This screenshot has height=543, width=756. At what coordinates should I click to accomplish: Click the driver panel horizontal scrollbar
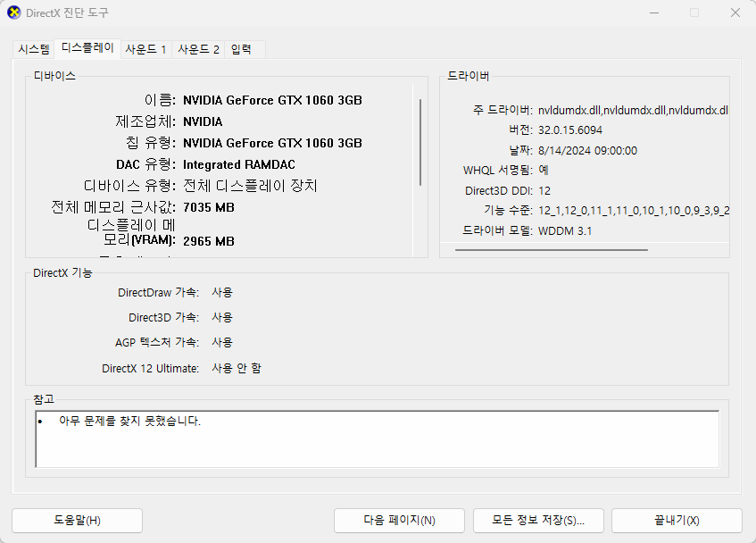[551, 250]
